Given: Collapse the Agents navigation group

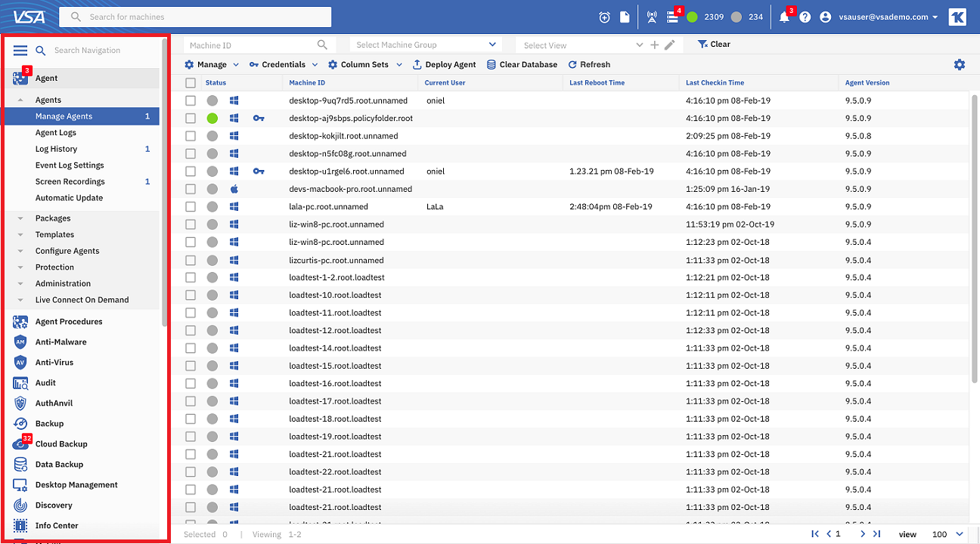Looking at the screenshot, I should [x=20, y=100].
